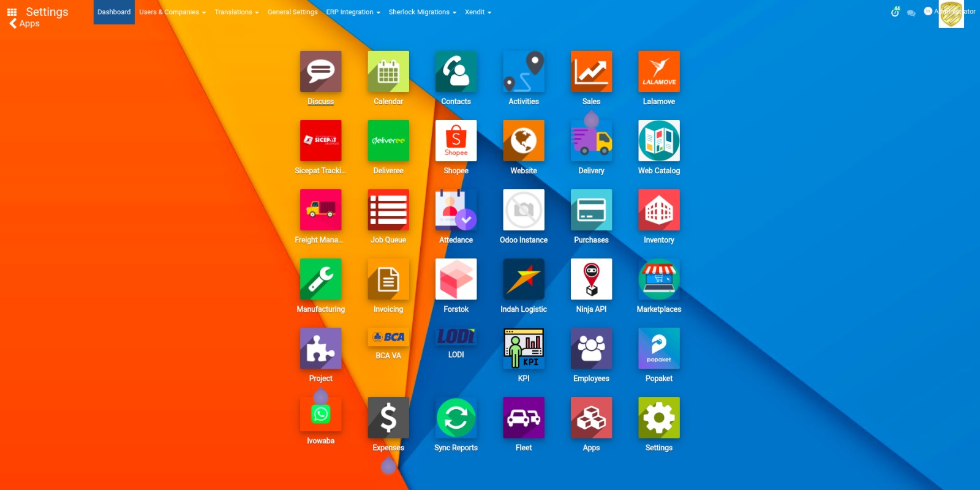Launch the Delivery truck app tile
Viewport: 980px width, 490px height.
(591, 141)
